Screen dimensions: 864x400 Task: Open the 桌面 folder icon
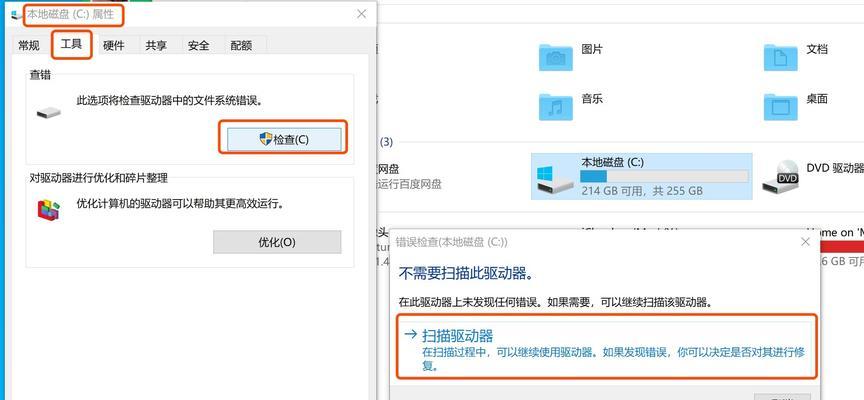[780, 106]
